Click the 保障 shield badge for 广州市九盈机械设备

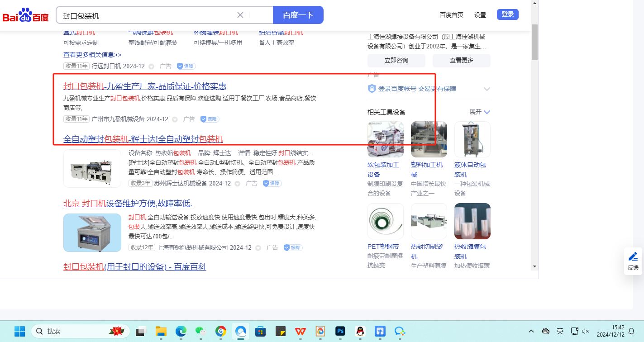(x=210, y=119)
